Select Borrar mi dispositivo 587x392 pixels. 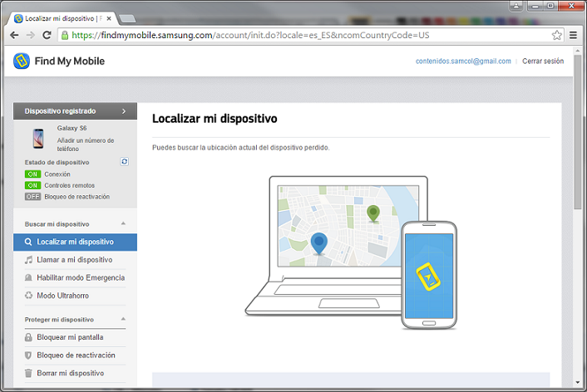click(76, 373)
